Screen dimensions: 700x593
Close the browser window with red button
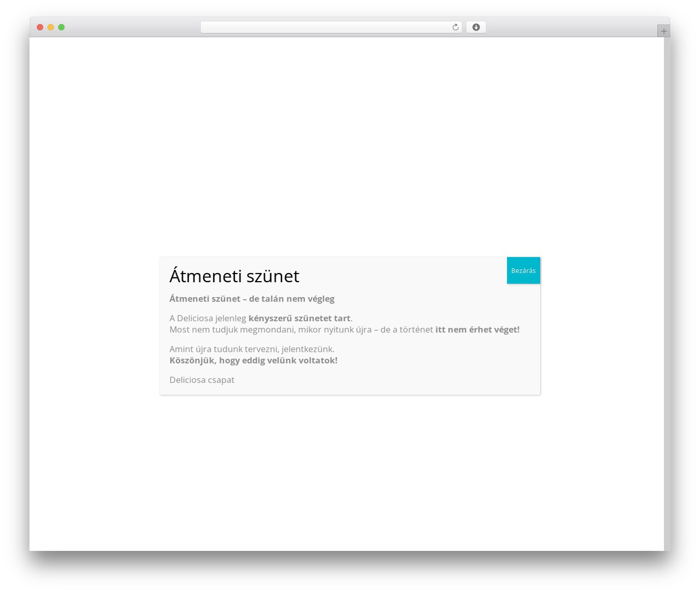pos(40,27)
